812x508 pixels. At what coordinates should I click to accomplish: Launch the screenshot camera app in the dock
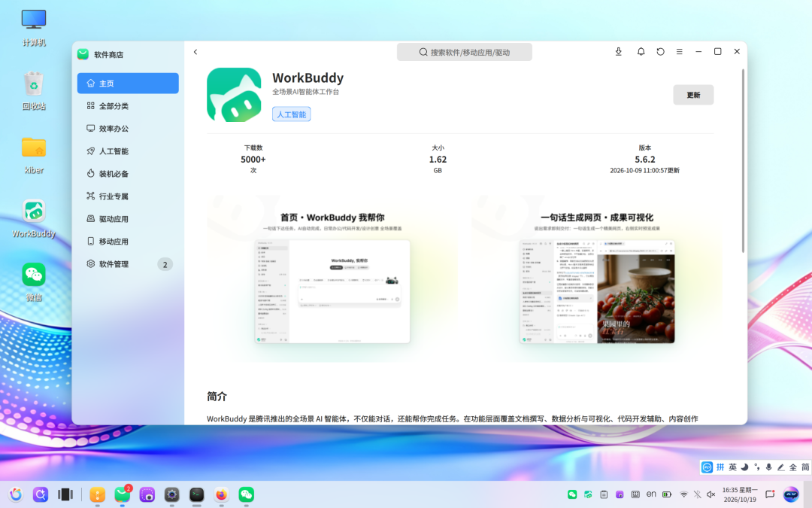pos(147,494)
